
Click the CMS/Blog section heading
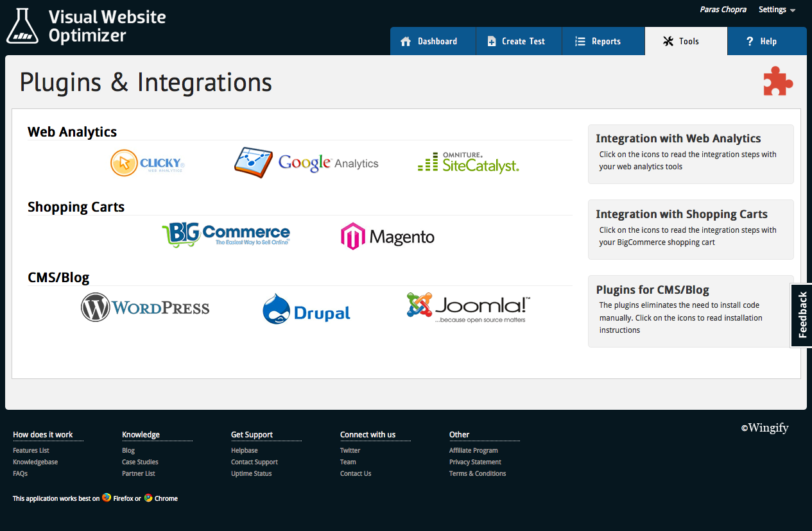(58, 278)
